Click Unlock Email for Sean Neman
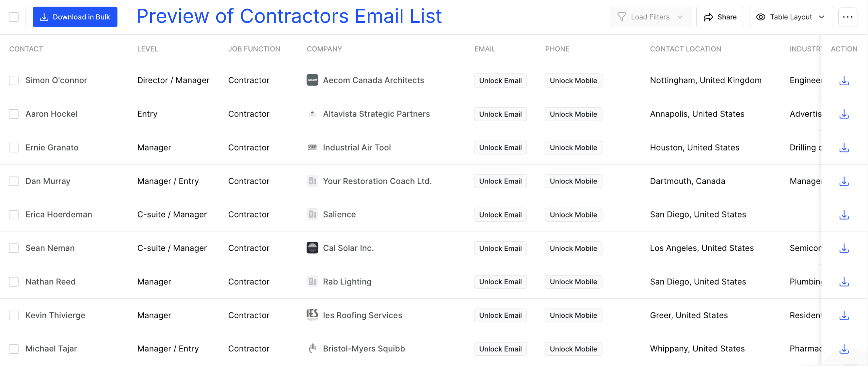 500,248
